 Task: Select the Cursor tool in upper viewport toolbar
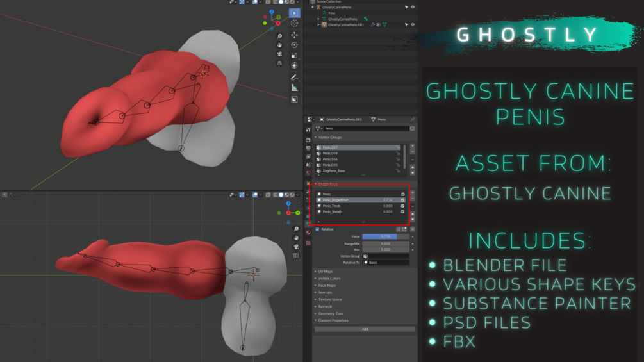pos(295,24)
